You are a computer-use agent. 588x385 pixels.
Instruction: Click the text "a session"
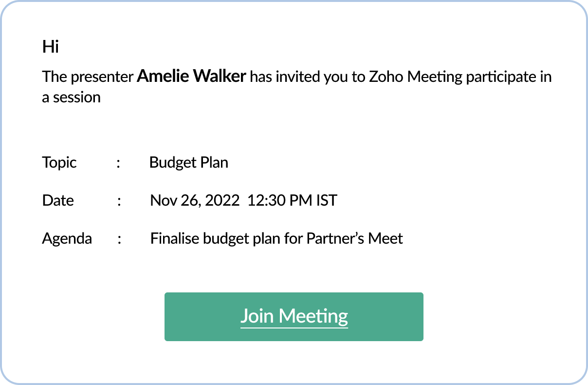71,97
